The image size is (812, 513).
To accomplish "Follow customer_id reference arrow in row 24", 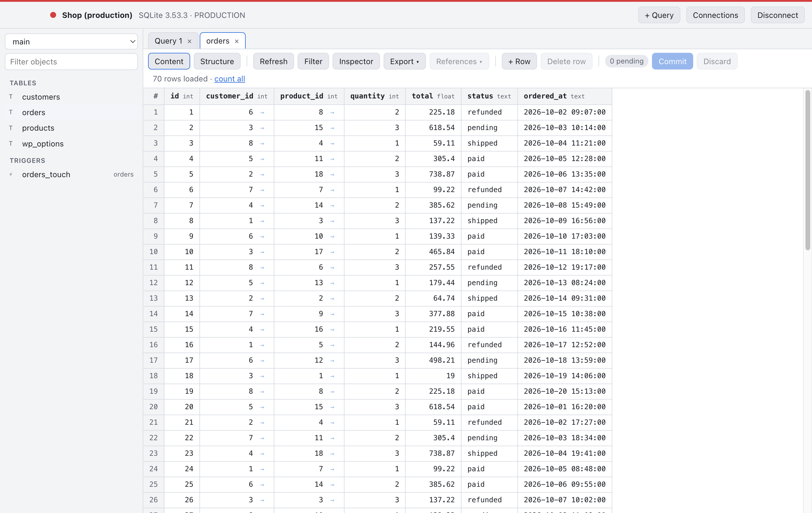I will [262, 469].
